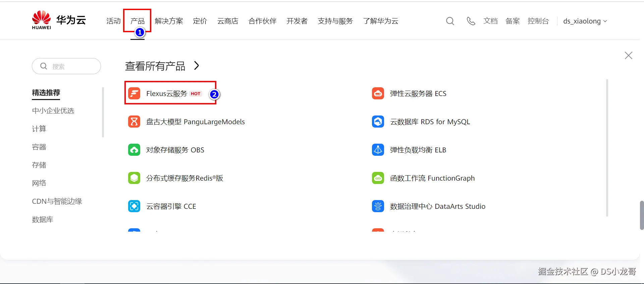Click the 对象存储服务 OBS icon
This screenshot has height=284, width=644.
pos(134,150)
